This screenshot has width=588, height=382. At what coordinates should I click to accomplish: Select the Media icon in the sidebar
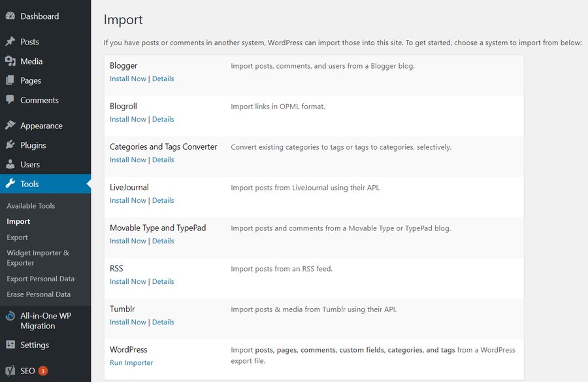pos(10,62)
